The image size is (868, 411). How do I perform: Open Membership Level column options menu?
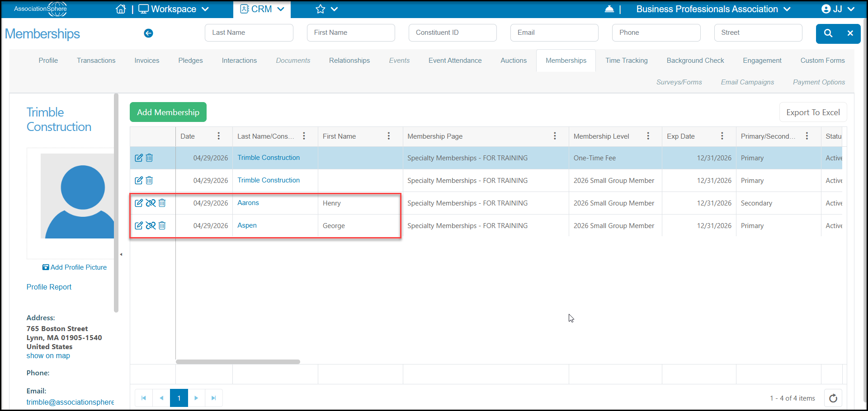tap(648, 136)
